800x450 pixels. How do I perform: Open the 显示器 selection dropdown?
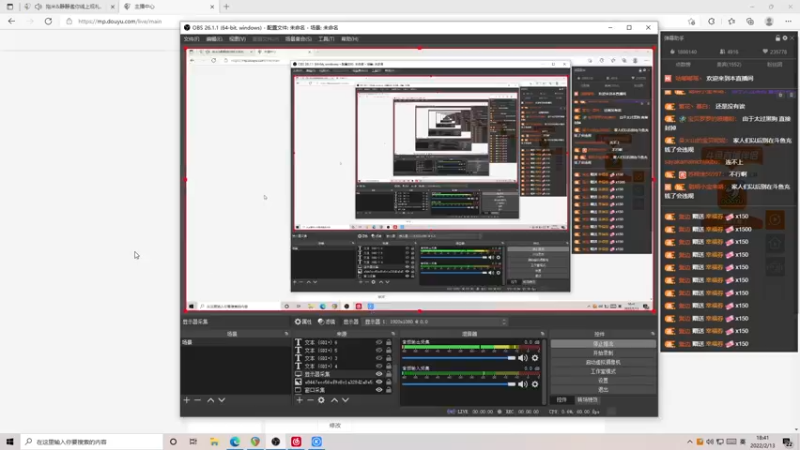[x=435, y=322]
